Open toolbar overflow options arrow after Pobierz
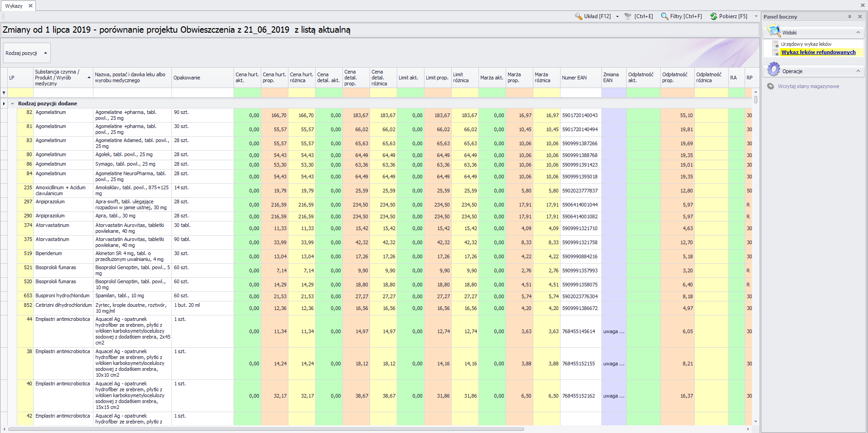This screenshot has width=868, height=433. 756,16
